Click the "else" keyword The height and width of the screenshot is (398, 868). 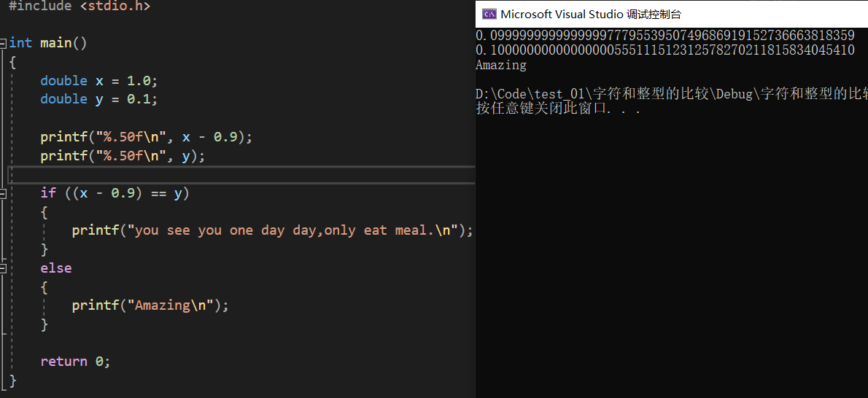coord(56,268)
